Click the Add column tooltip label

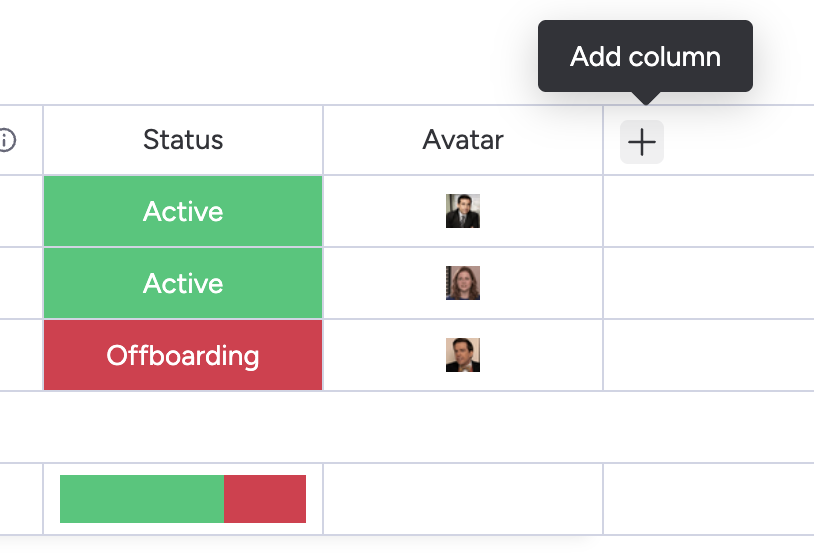point(645,56)
